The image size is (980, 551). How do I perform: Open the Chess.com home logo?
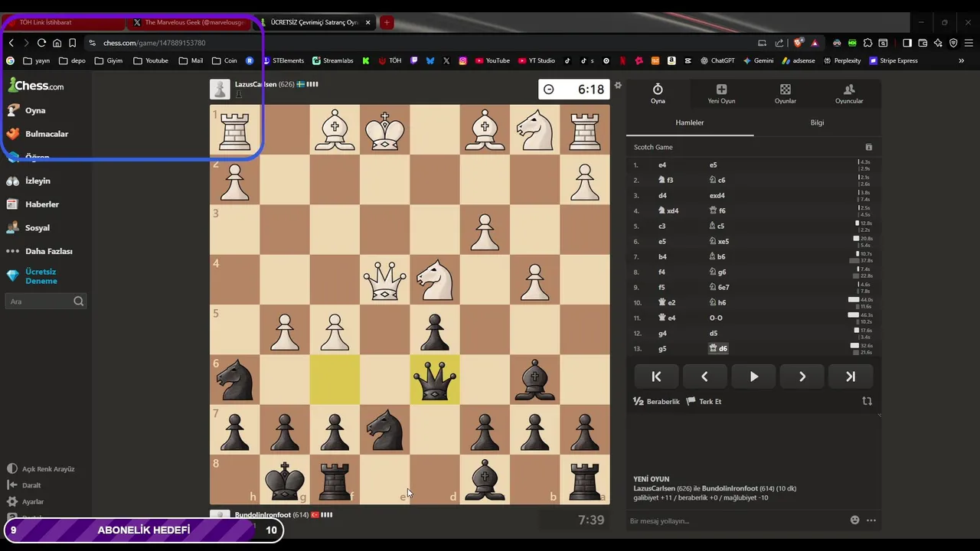click(36, 86)
